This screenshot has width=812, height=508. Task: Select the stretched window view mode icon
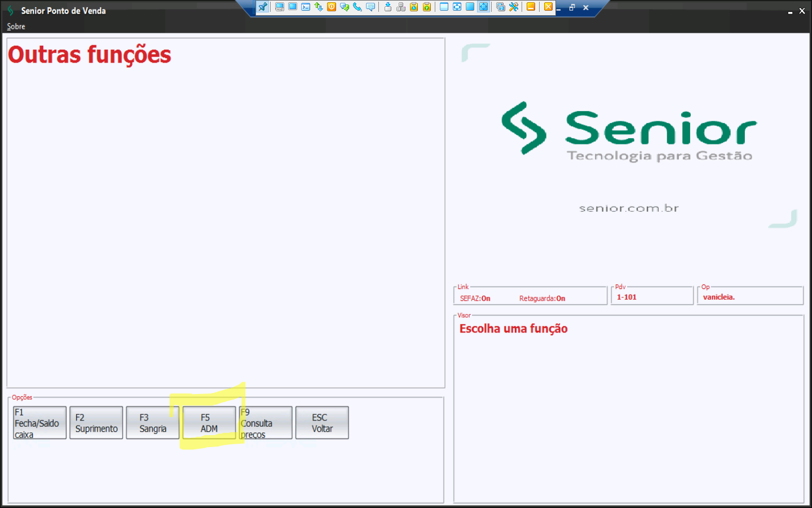click(457, 7)
